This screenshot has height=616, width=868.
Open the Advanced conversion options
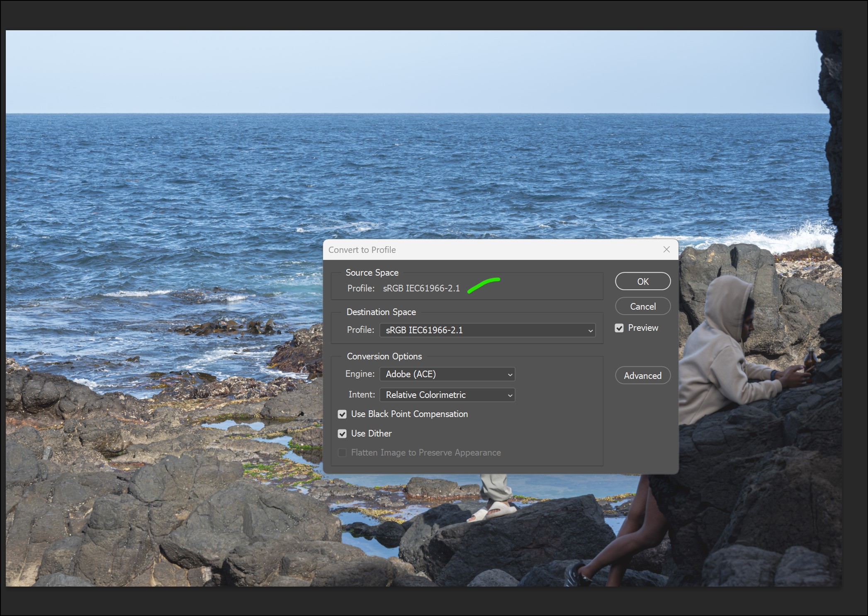pos(642,376)
